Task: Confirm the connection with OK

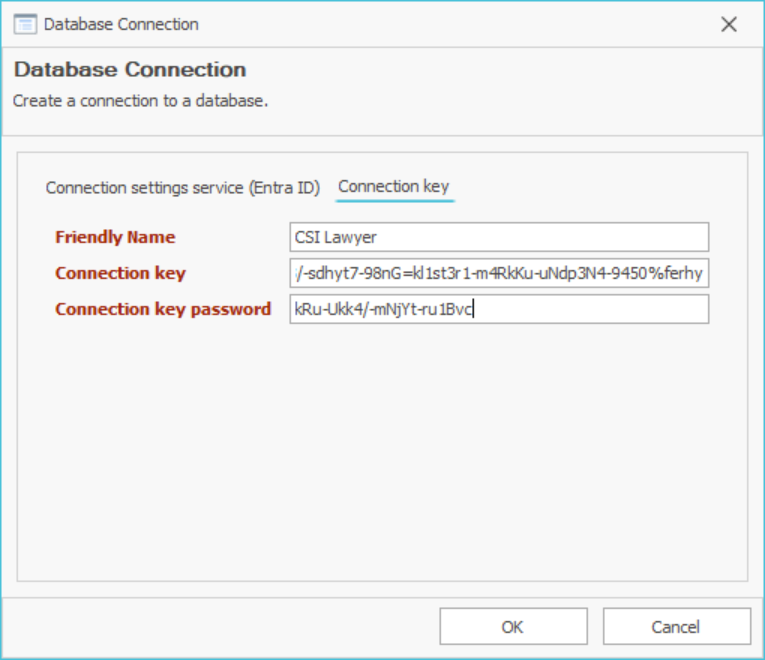Action: point(512,627)
